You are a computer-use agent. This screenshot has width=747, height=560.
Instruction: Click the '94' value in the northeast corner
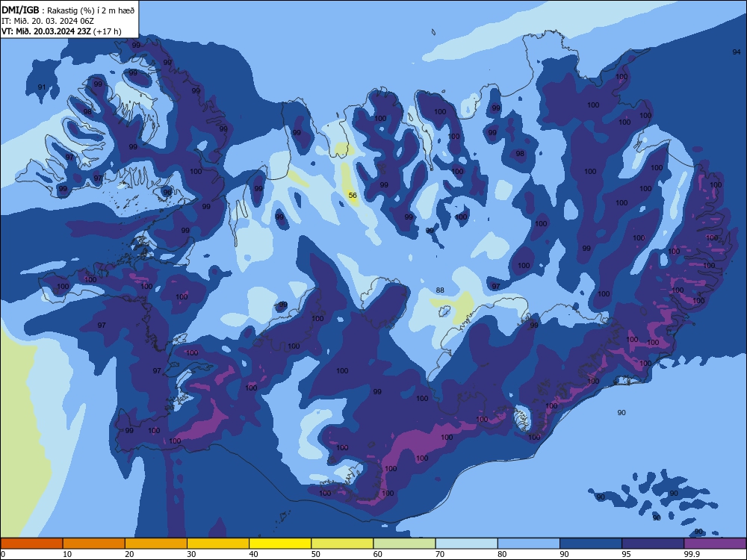click(737, 52)
